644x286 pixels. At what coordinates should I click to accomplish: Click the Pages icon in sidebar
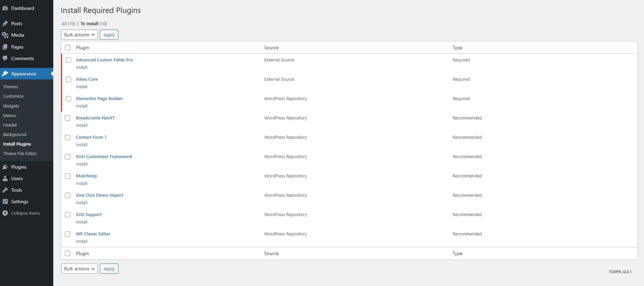(5, 47)
